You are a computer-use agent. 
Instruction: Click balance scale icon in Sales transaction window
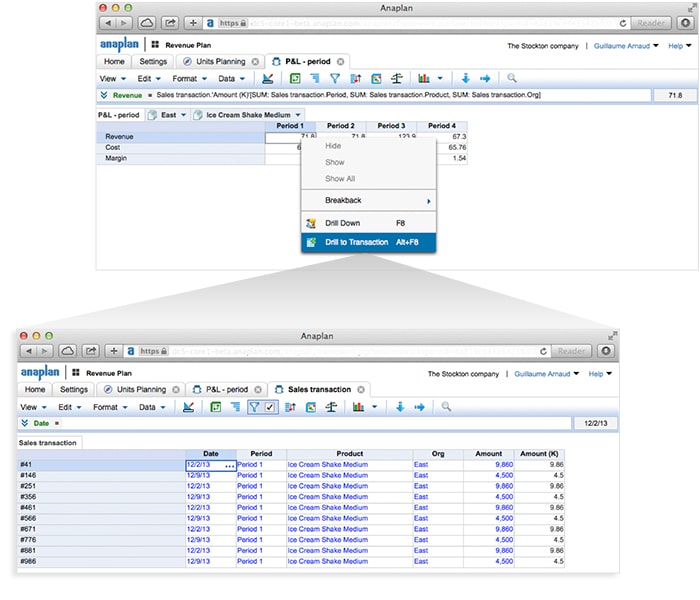(x=331, y=407)
